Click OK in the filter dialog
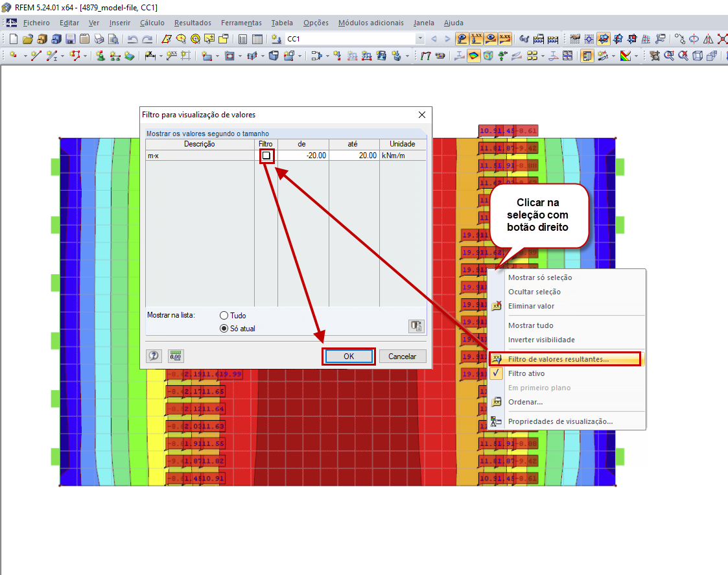Image resolution: width=728 pixels, height=575 pixels. [x=349, y=357]
